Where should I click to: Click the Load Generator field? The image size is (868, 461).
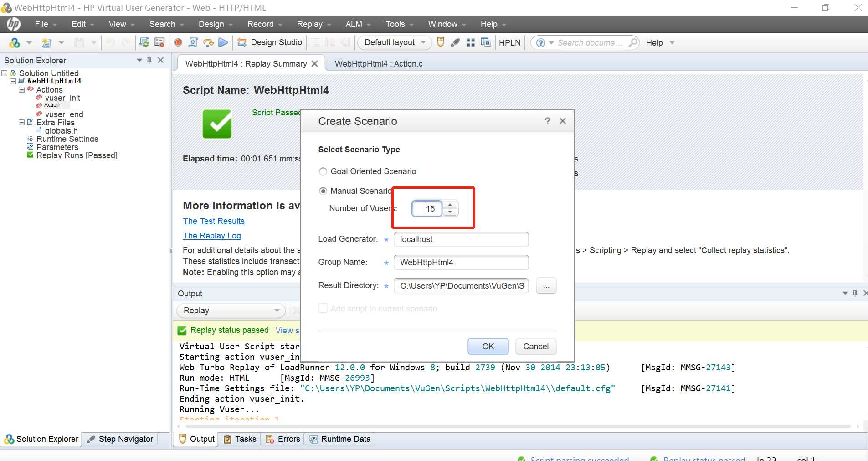461,239
